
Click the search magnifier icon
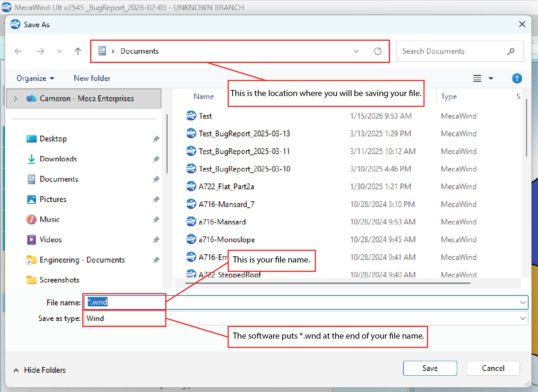click(511, 51)
